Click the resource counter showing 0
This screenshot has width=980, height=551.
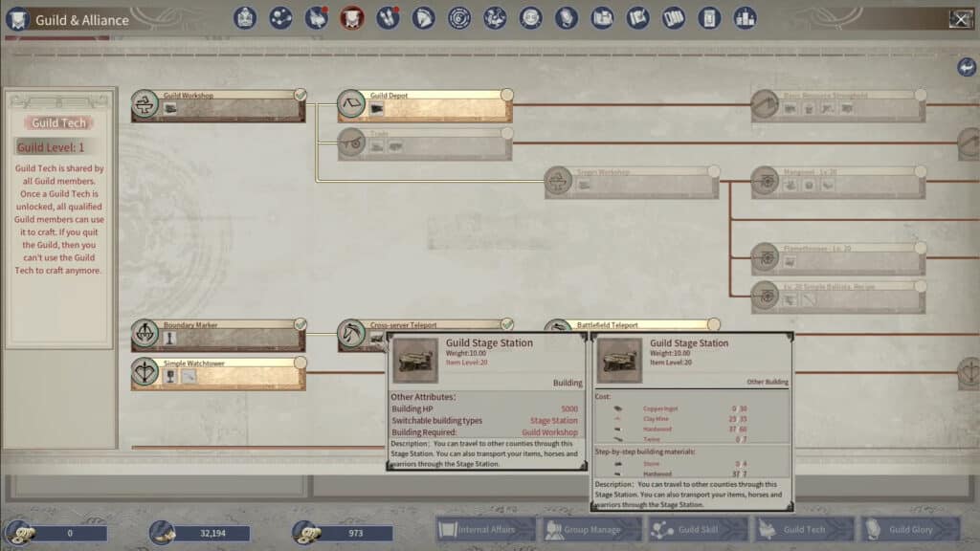pyautogui.click(x=70, y=534)
